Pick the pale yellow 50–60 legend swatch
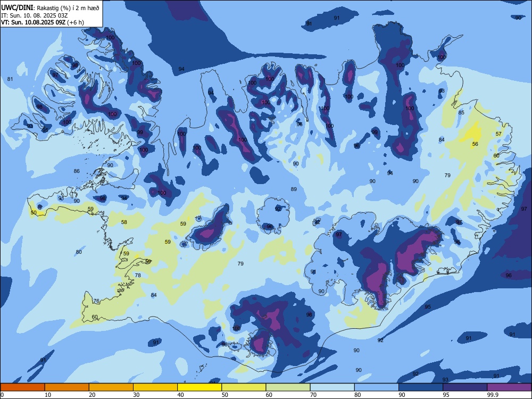Screen dimensions: 532x399 (244, 387)
